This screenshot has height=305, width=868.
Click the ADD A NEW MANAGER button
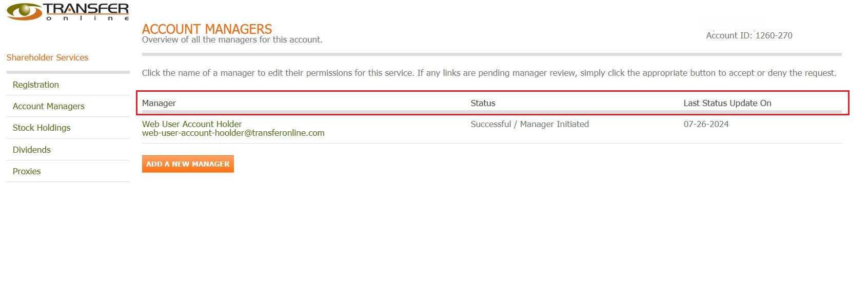click(x=188, y=164)
